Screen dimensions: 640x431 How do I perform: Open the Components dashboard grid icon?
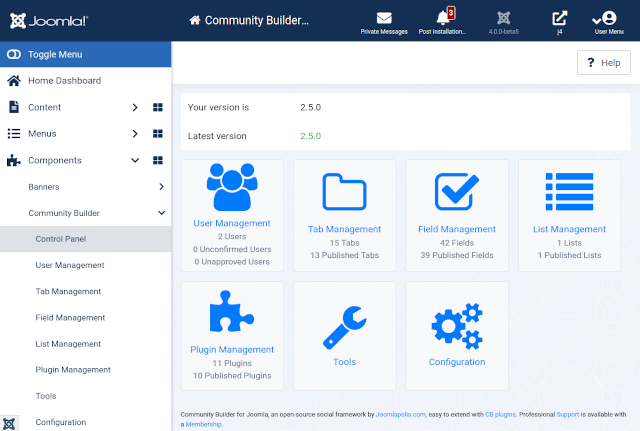158,160
